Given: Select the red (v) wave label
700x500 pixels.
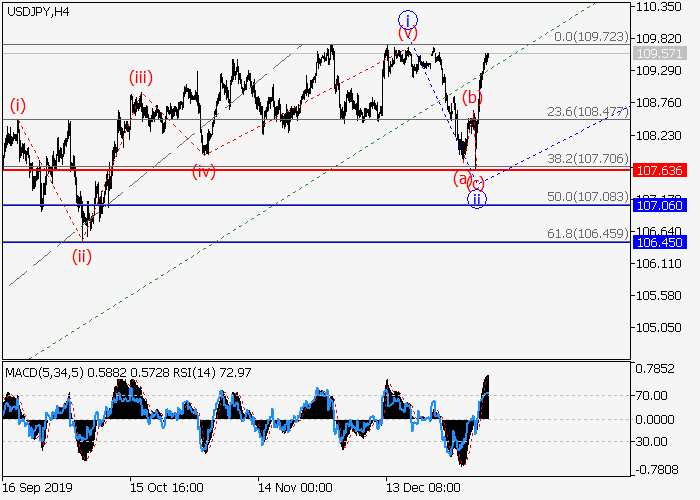Looking at the screenshot, I should coord(407,33).
